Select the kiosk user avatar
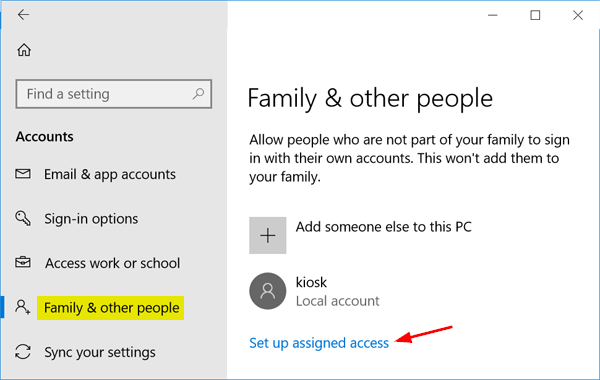 (267, 291)
